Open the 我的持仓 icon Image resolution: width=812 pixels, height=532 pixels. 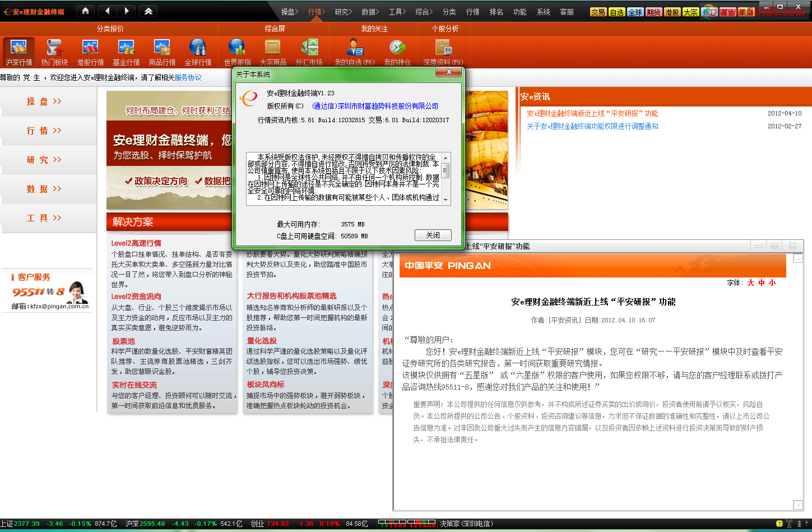397,52
